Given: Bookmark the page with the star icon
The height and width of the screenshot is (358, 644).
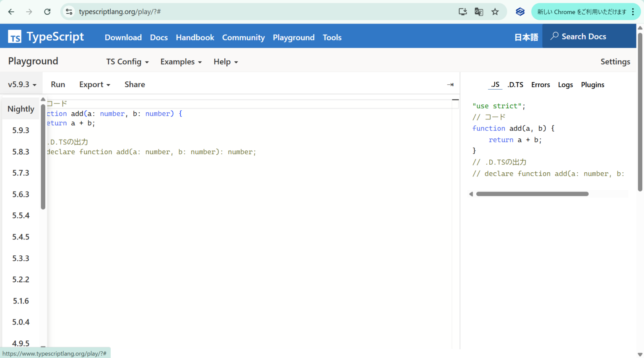Looking at the screenshot, I should click(495, 11).
